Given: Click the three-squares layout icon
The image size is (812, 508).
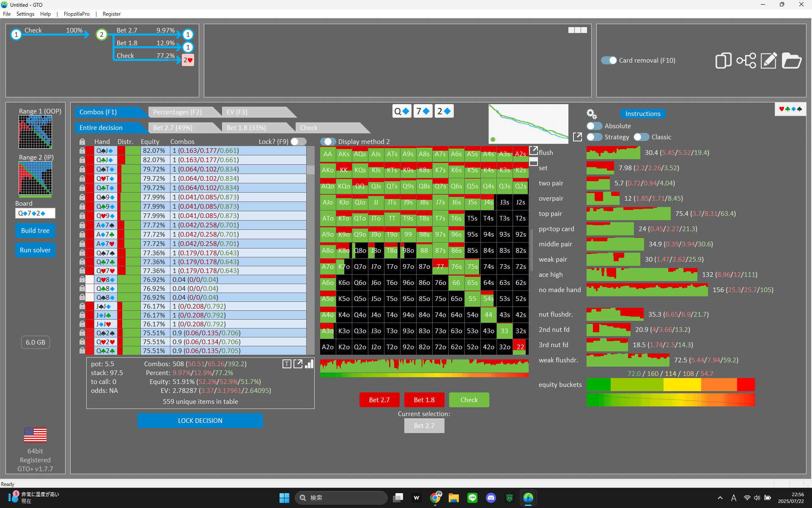Looking at the screenshot, I should tap(578, 30).
